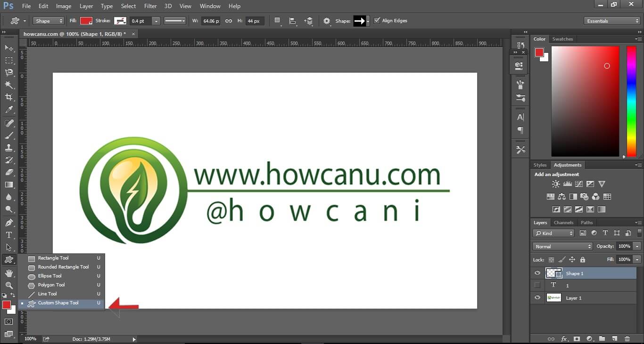Click the red Fill color swatch
644x344 pixels.
pos(86,21)
